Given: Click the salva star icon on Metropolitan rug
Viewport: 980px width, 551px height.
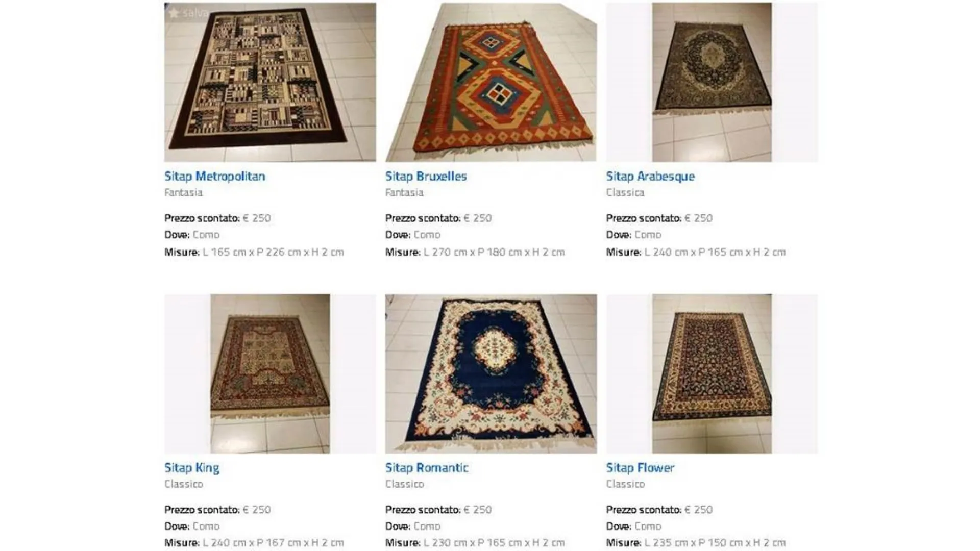Looking at the screenshot, I should point(174,13).
